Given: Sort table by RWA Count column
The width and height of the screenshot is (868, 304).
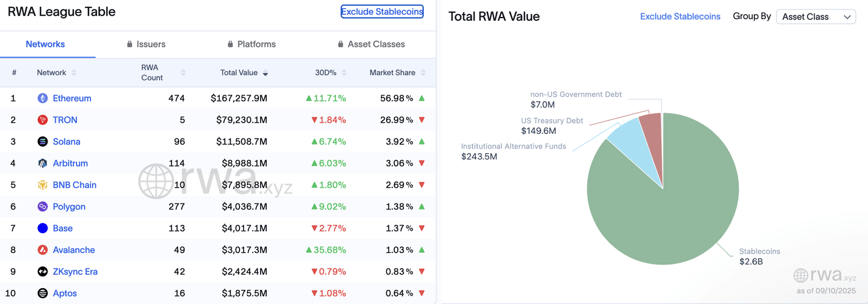Looking at the screenshot, I should [x=183, y=73].
